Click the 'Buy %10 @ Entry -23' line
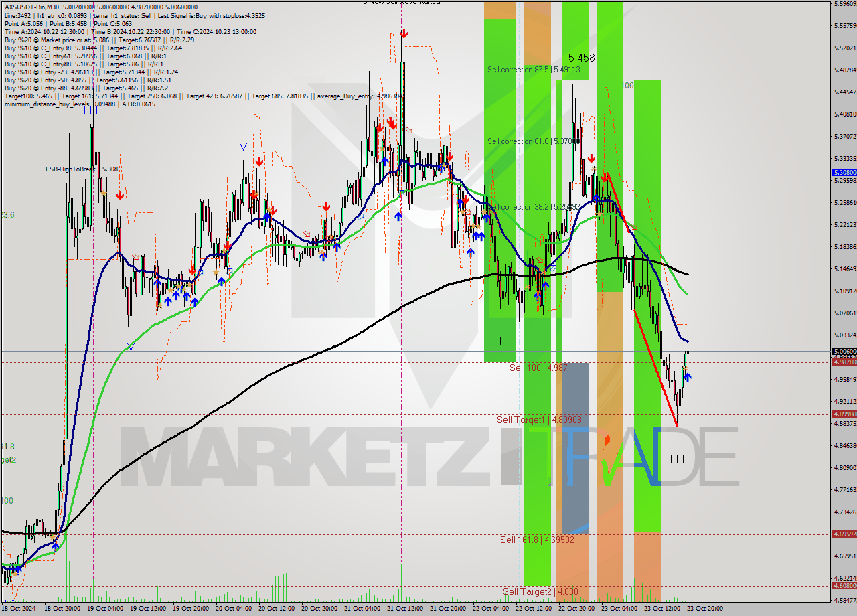 pos(91,72)
